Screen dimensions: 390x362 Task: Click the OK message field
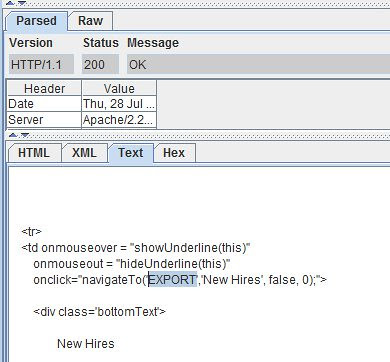point(258,64)
